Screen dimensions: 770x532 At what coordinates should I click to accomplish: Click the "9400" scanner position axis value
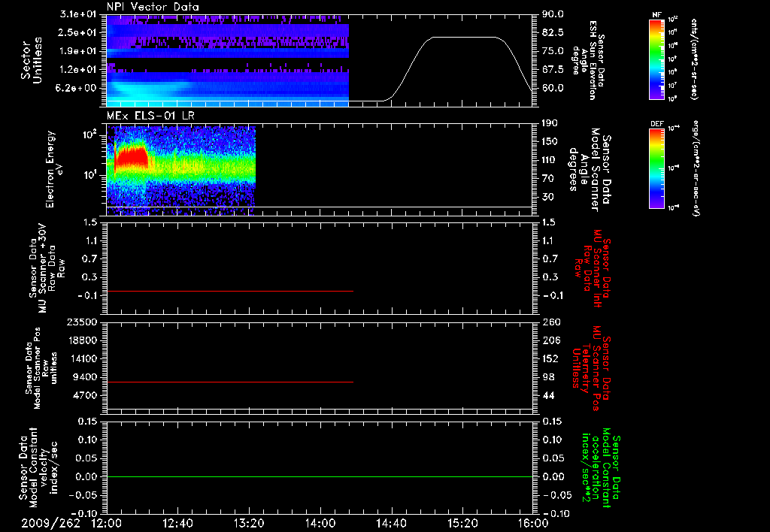[86, 377]
